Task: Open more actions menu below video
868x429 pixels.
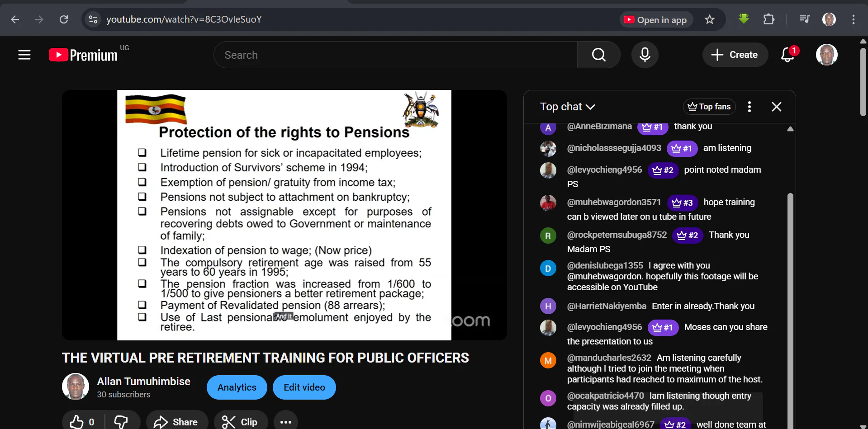Action: pos(285,422)
